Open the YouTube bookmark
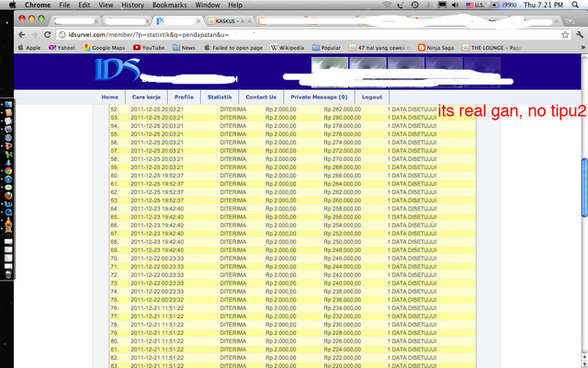Screen dimensions: 588x368 (x=148, y=47)
